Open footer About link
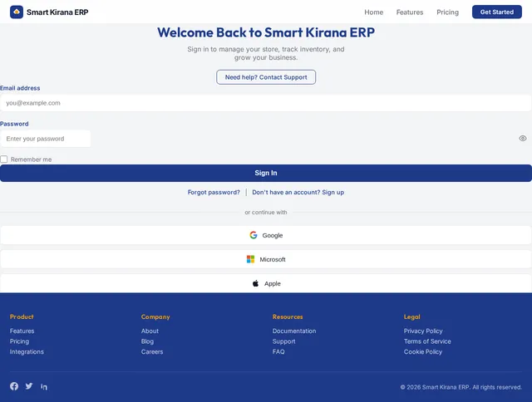The height and width of the screenshot is (402, 532). 150,331
